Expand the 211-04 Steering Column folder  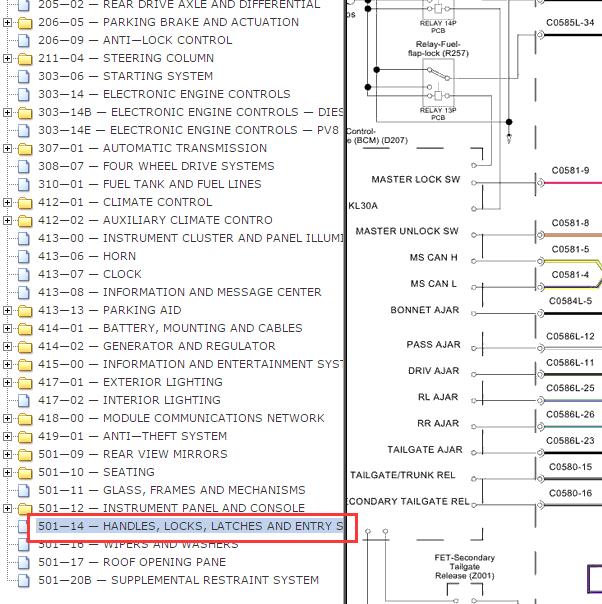point(7,59)
